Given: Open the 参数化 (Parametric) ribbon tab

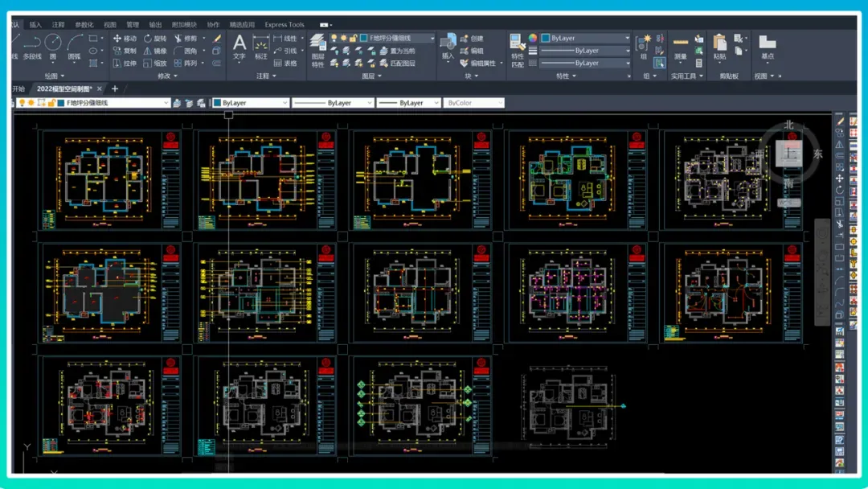Looking at the screenshot, I should [84, 24].
